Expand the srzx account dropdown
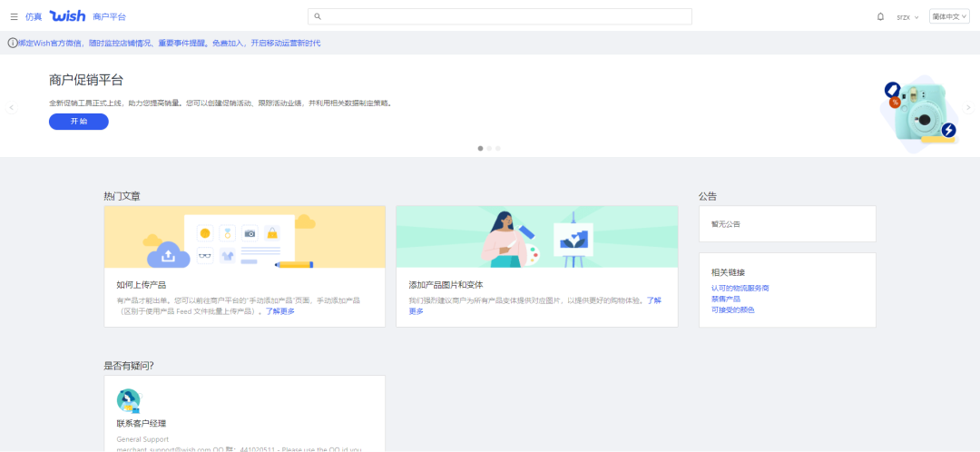Screen dimensions: 980x452 tap(907, 16)
